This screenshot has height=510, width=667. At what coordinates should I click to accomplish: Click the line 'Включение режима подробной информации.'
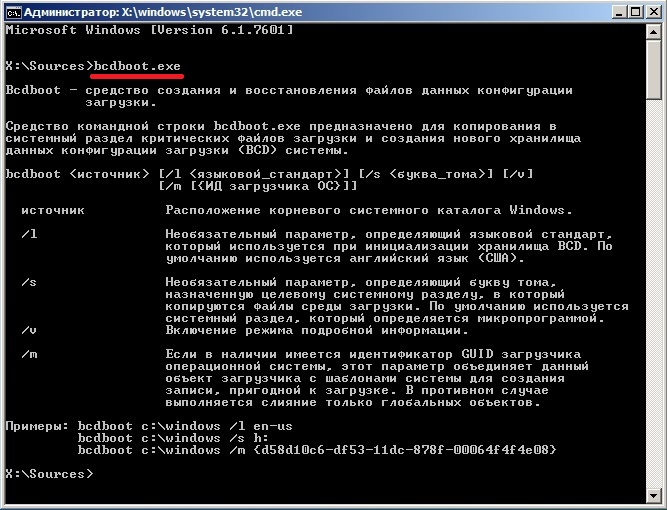317,330
